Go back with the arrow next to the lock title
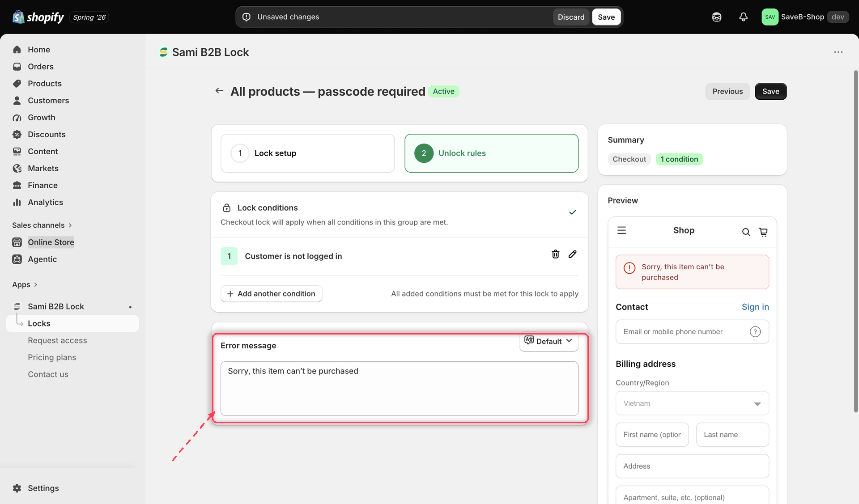 (x=219, y=91)
